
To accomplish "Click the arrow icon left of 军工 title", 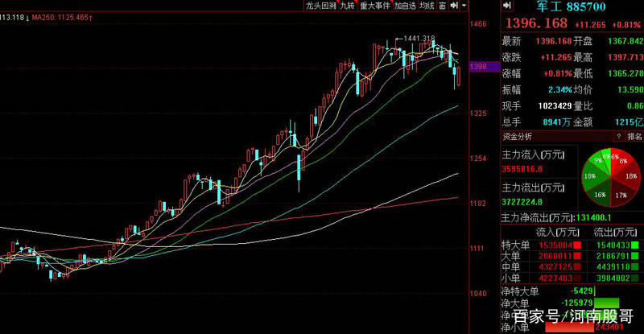I will coord(507,6).
